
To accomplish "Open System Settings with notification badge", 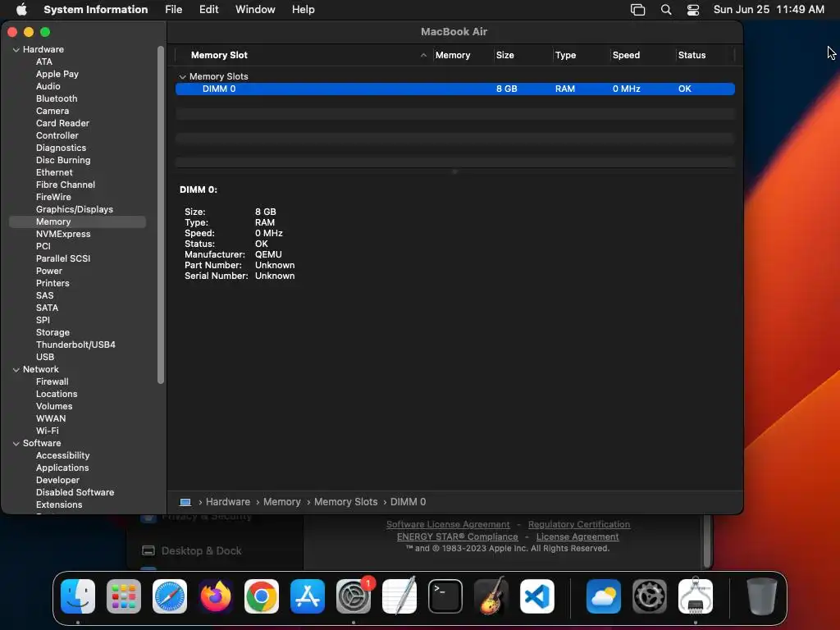I will (x=354, y=596).
